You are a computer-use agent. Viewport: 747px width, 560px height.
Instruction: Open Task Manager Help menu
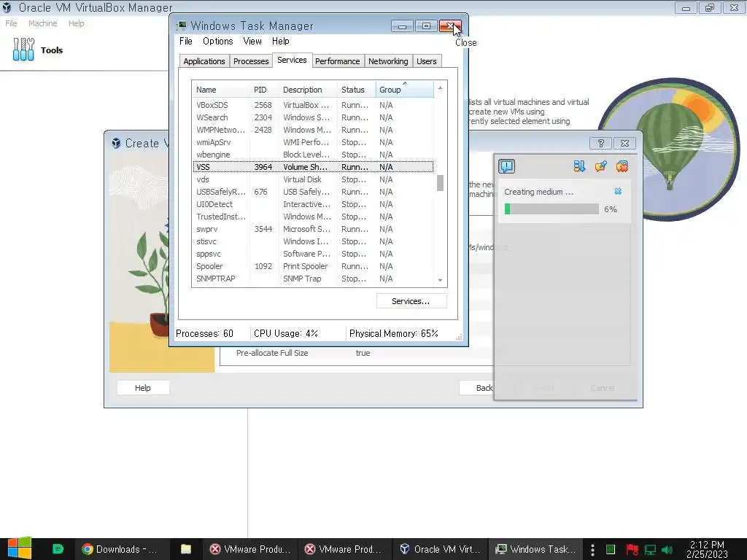pos(281,42)
